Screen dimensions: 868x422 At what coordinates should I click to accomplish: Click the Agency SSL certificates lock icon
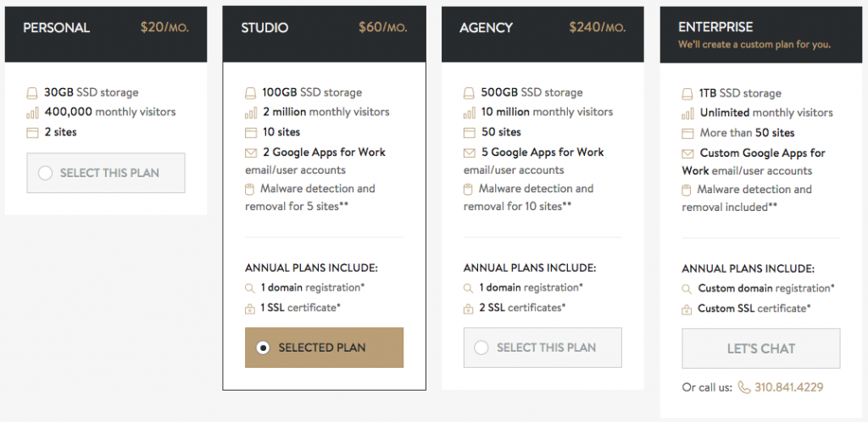tap(468, 308)
